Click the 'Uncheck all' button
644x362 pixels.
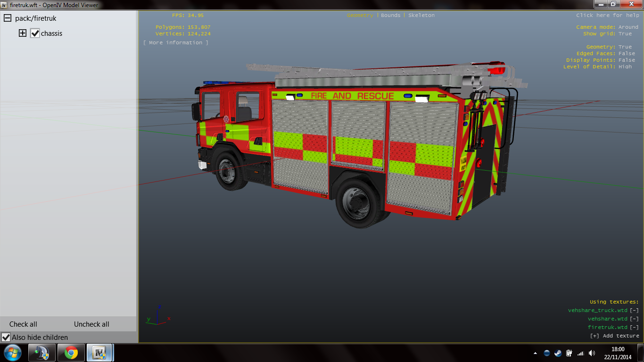(91, 324)
